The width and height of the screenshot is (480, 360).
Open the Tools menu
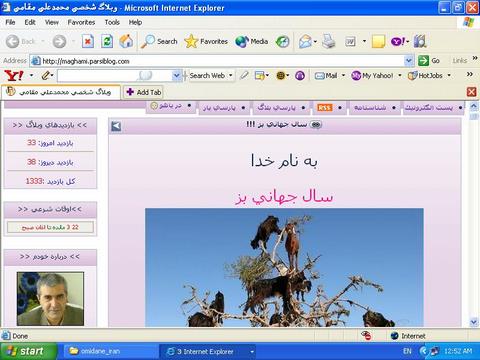pyautogui.click(x=112, y=22)
